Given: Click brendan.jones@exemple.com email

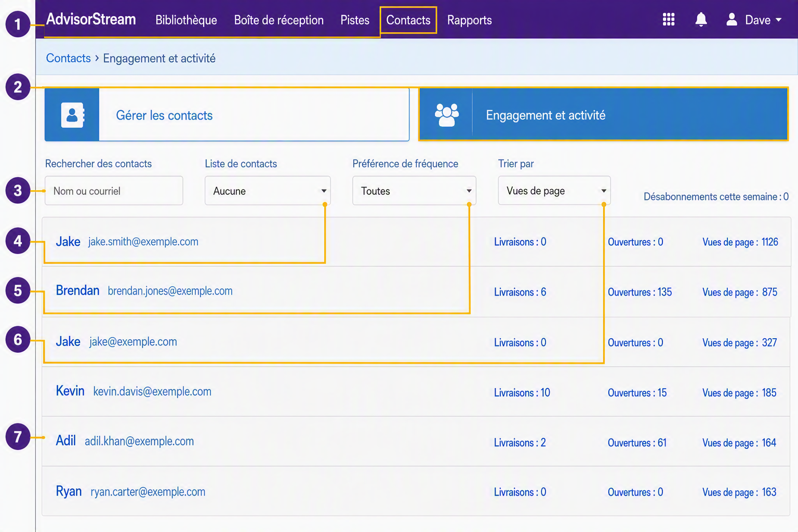Looking at the screenshot, I should click(170, 291).
